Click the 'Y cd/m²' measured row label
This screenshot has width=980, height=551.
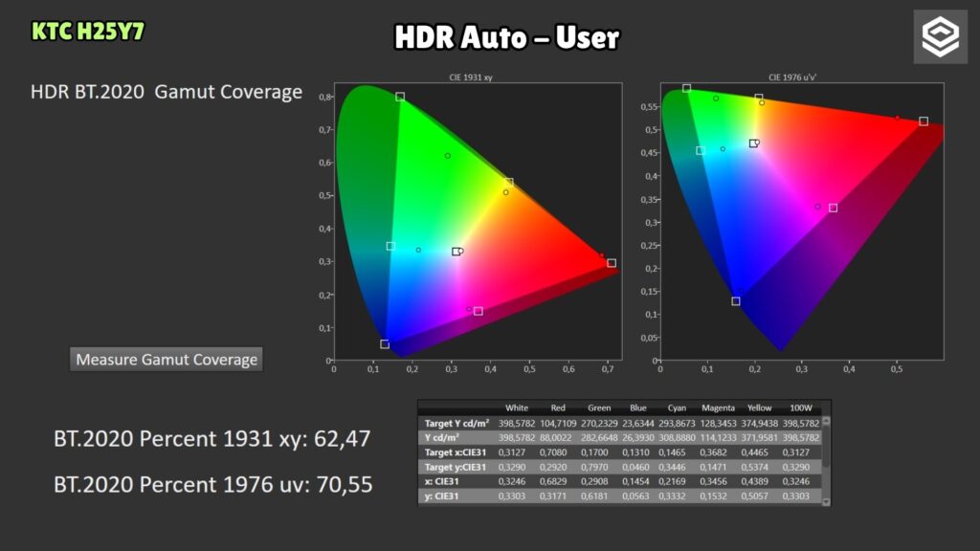pos(442,437)
